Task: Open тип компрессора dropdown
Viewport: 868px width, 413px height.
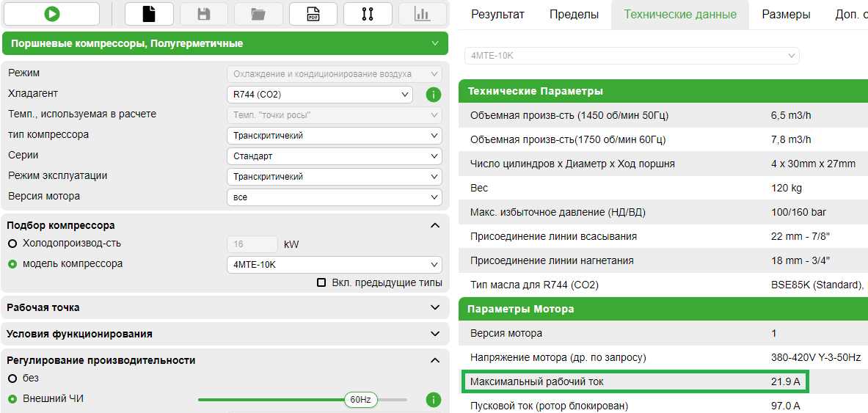Action: [x=335, y=136]
